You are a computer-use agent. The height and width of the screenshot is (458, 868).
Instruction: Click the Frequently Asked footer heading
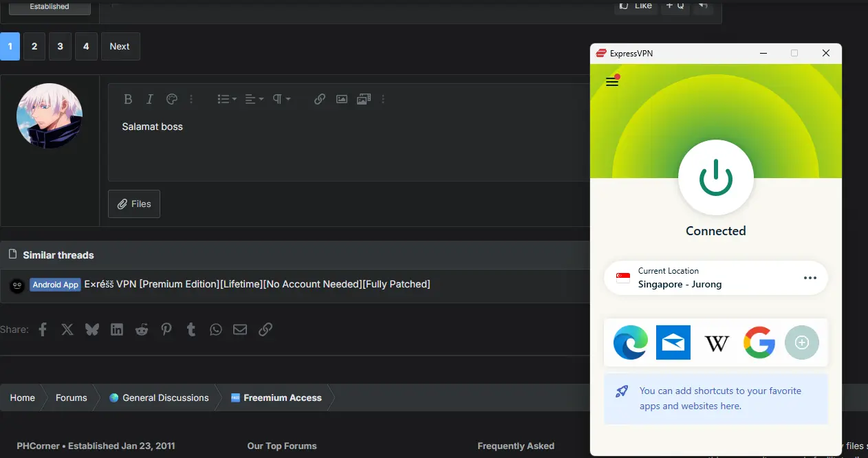click(516, 446)
